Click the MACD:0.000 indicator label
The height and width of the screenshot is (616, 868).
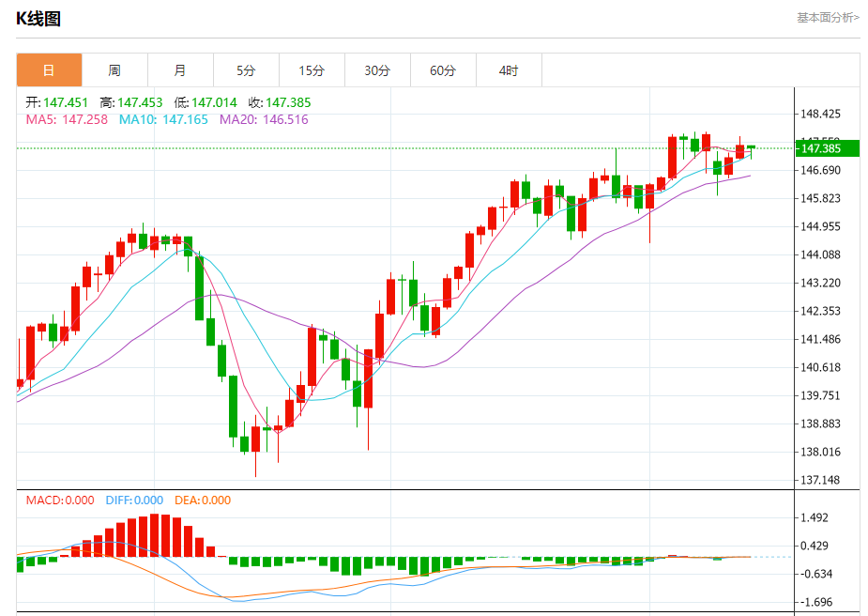pyautogui.click(x=60, y=500)
